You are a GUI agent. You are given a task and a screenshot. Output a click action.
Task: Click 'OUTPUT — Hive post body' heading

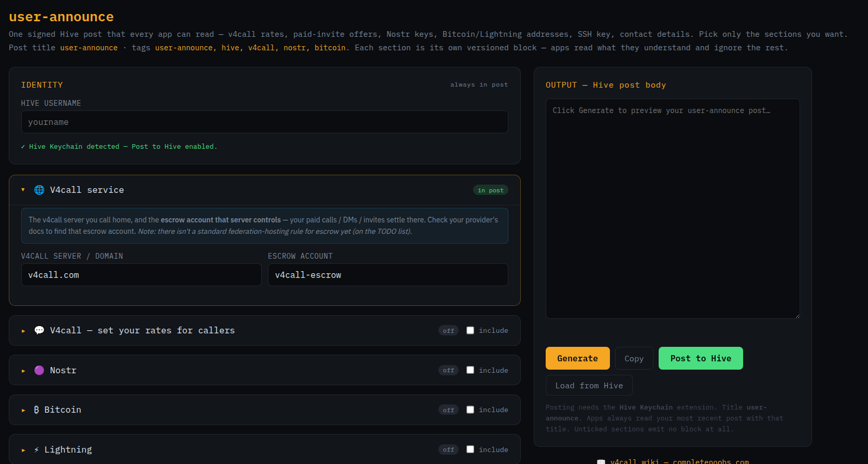tap(606, 85)
